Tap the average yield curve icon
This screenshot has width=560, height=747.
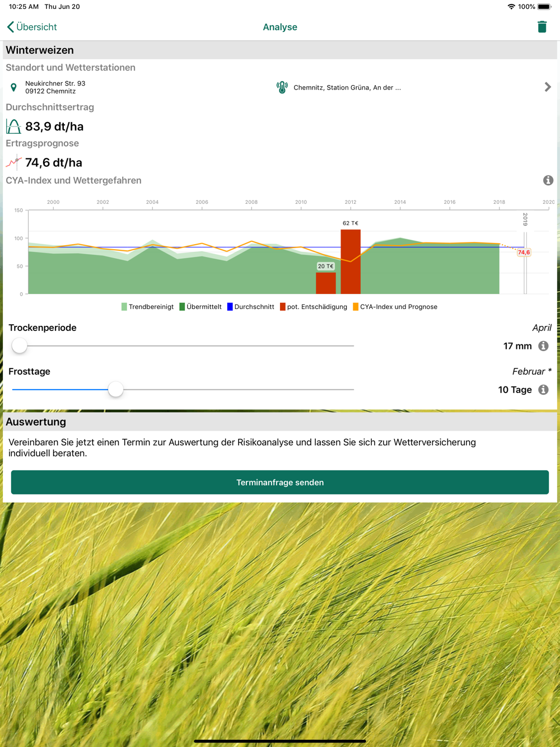point(13,127)
